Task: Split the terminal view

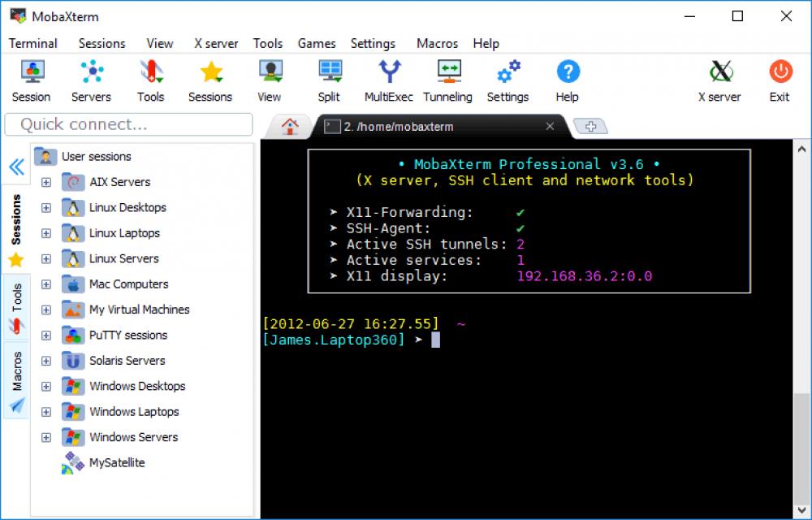Action: [329, 79]
